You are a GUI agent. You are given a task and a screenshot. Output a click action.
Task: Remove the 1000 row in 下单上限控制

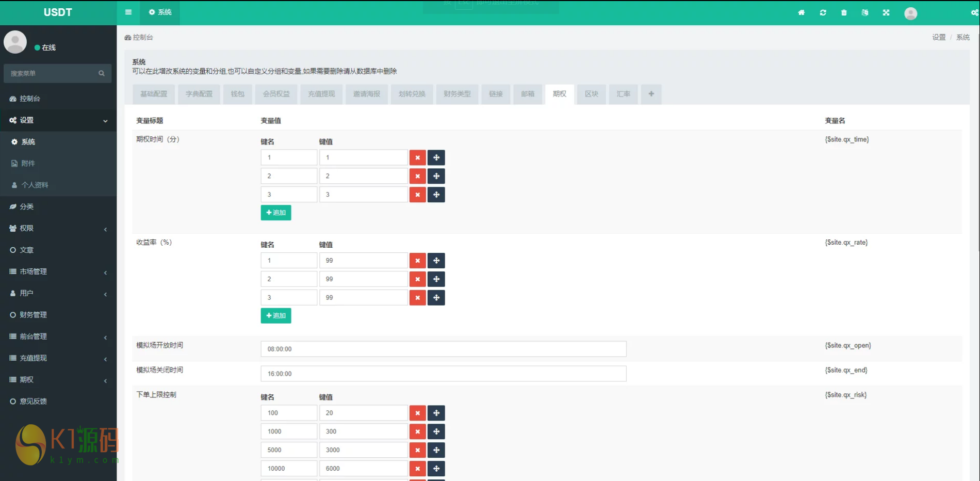click(x=417, y=431)
